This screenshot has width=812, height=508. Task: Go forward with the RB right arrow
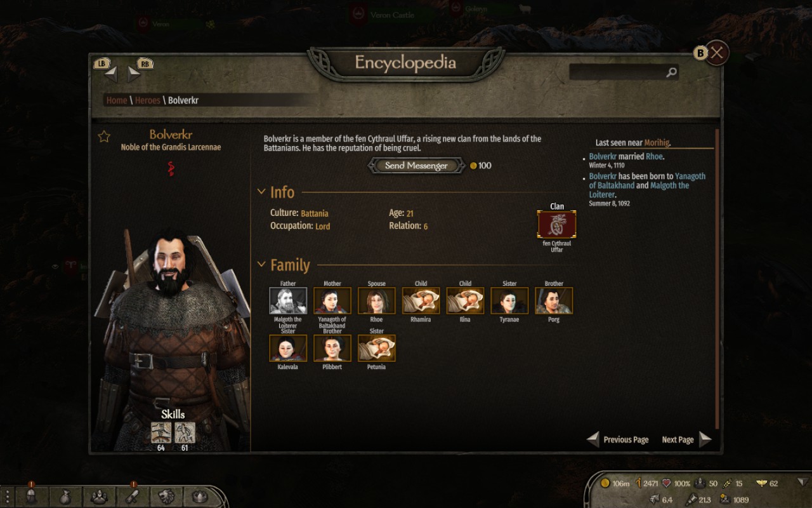point(133,74)
